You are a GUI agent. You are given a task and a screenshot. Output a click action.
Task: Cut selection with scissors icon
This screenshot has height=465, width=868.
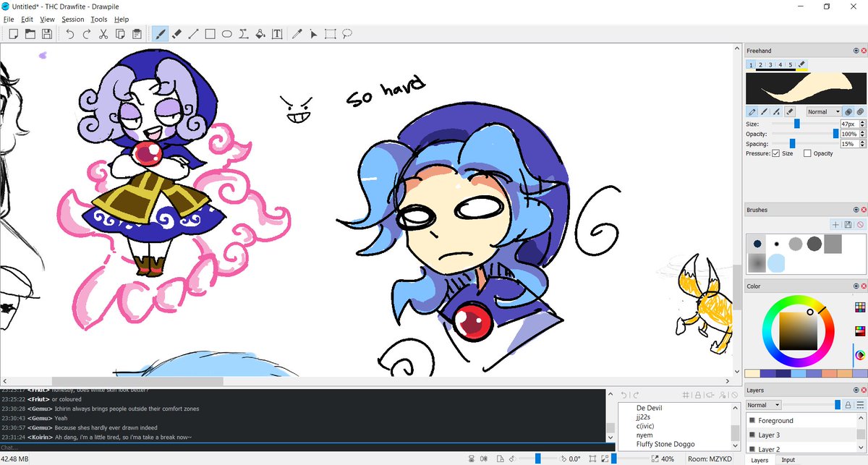(103, 34)
